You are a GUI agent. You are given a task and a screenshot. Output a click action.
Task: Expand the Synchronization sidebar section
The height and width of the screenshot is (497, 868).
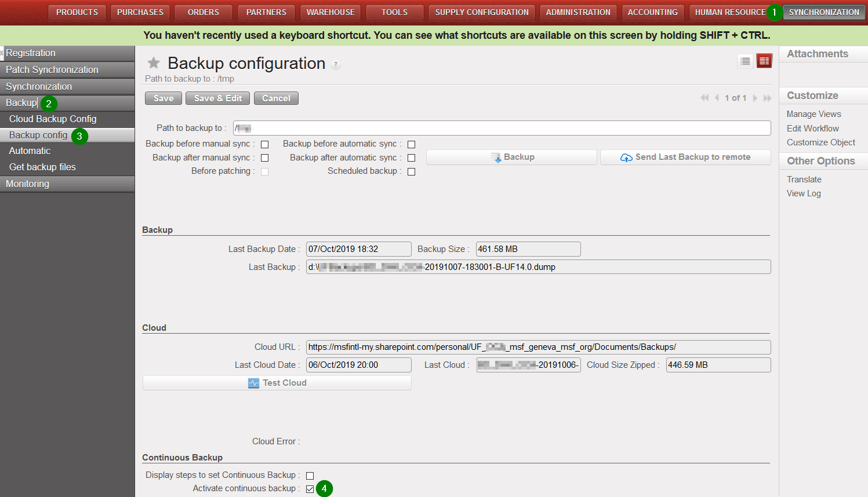[39, 86]
